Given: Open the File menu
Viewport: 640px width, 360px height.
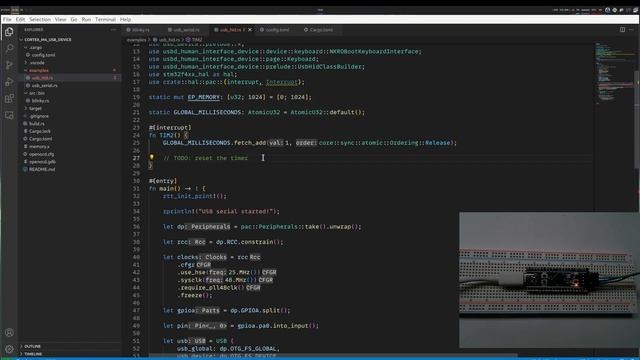Looking at the screenshot, I should coord(7,19).
